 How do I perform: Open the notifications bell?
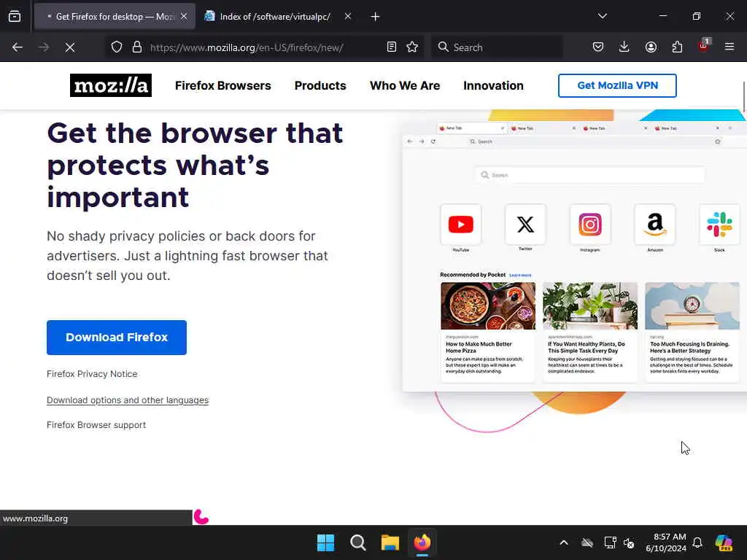pos(697,542)
